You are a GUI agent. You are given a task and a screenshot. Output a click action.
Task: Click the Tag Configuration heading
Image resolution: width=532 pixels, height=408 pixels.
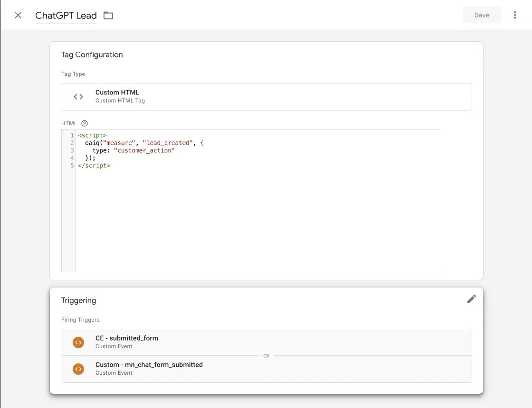tap(92, 55)
